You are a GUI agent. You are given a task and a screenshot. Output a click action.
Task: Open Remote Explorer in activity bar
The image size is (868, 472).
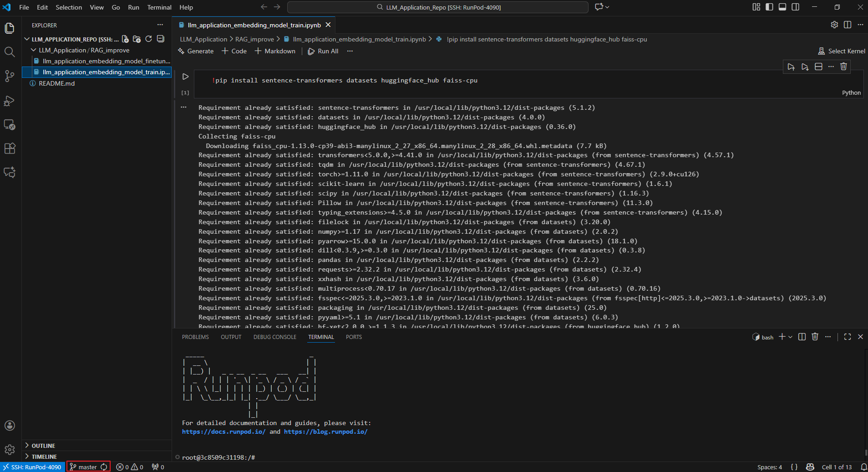[10, 125]
